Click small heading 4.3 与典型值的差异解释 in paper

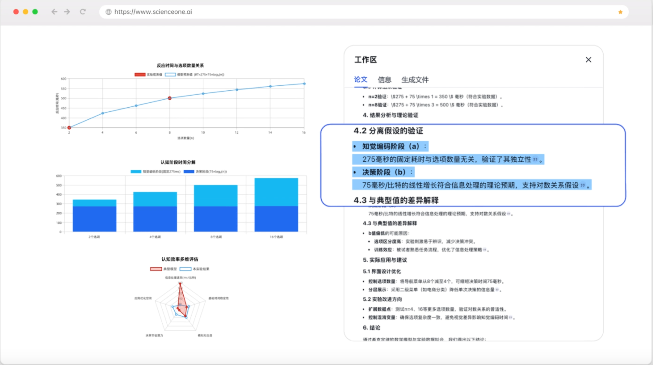[389, 223]
